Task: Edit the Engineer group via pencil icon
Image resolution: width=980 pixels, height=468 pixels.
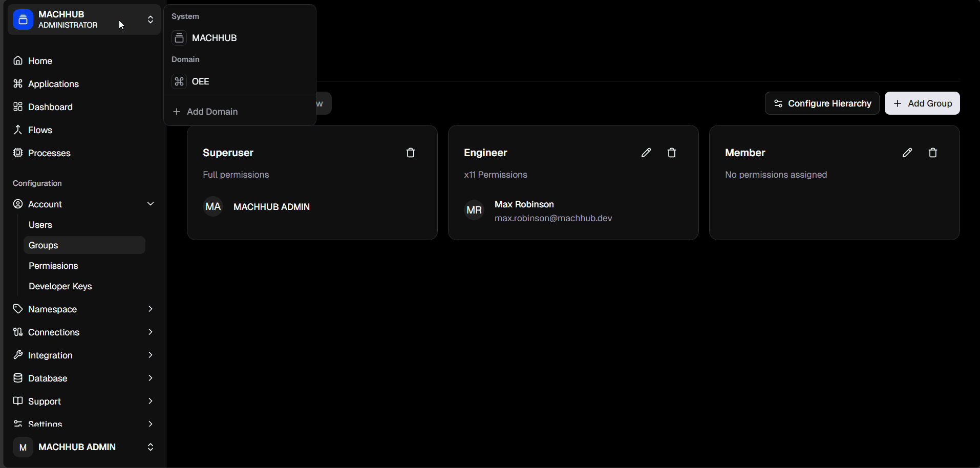Action: (x=646, y=153)
